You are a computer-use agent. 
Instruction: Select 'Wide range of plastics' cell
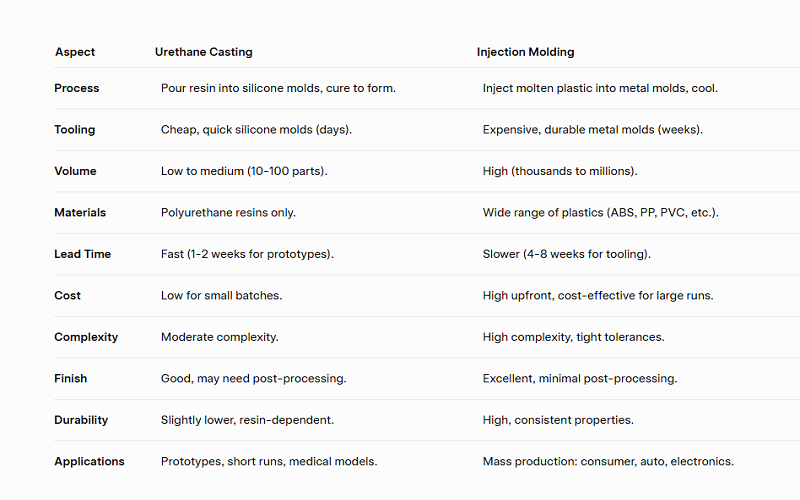tap(601, 212)
